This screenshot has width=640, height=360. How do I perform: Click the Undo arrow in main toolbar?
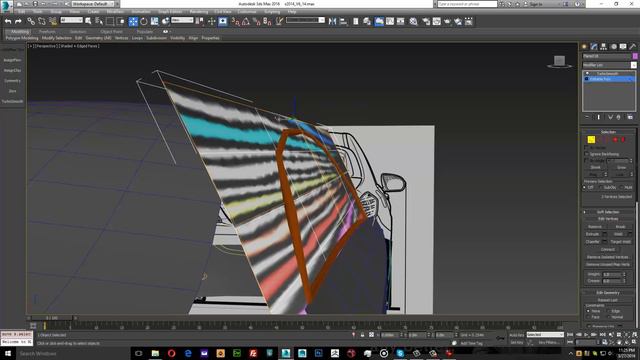[8, 21]
